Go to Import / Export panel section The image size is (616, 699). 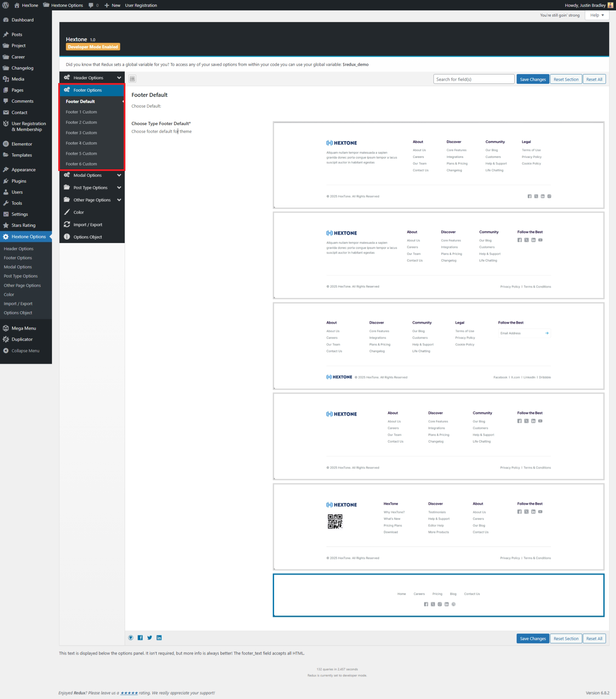pyautogui.click(x=88, y=225)
